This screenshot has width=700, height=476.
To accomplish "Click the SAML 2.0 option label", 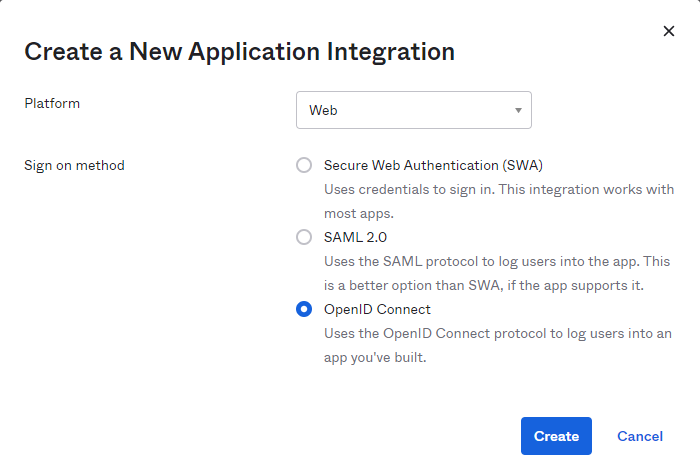I will (355, 237).
